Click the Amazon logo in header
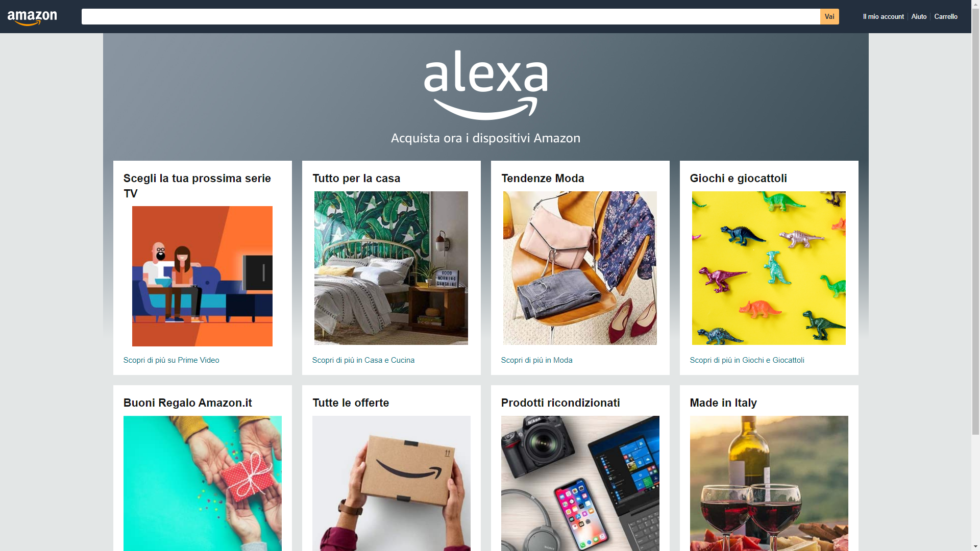This screenshot has height=551, width=980. click(x=32, y=18)
